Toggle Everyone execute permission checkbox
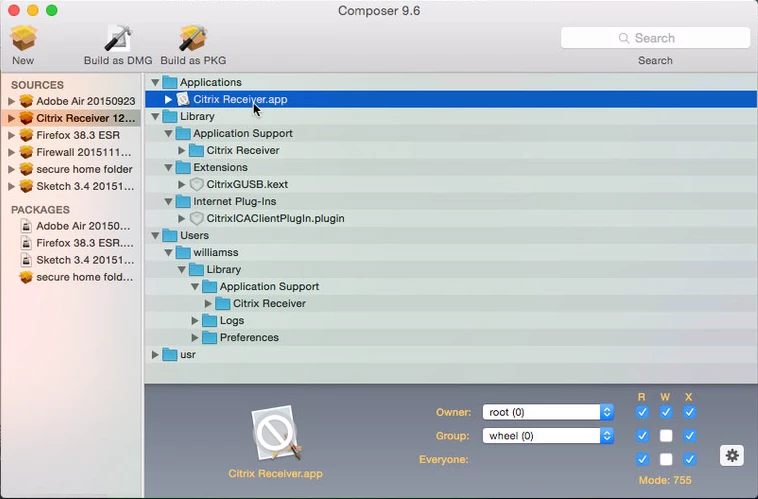 [689, 459]
